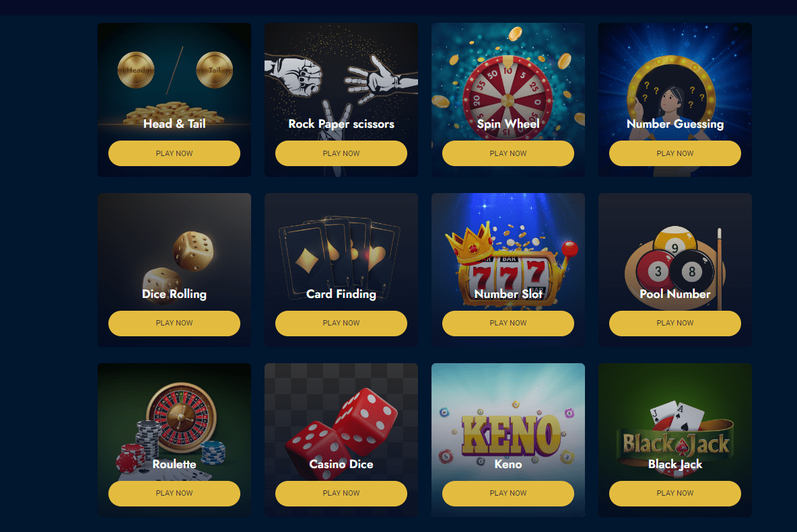Click the Head coin image
Screen dimensions: 797x532
[136, 70]
